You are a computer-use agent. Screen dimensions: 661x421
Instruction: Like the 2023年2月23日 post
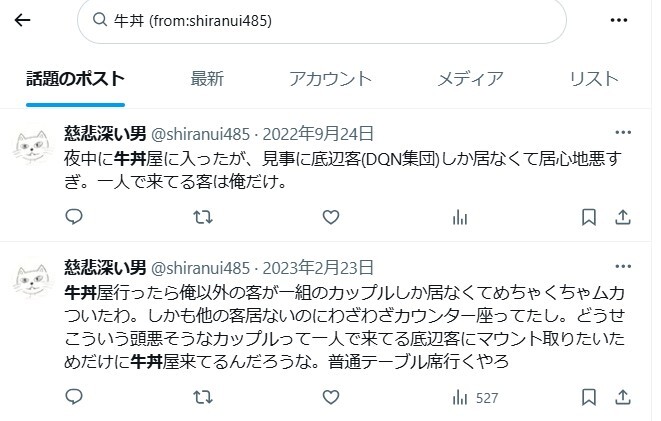click(x=331, y=397)
